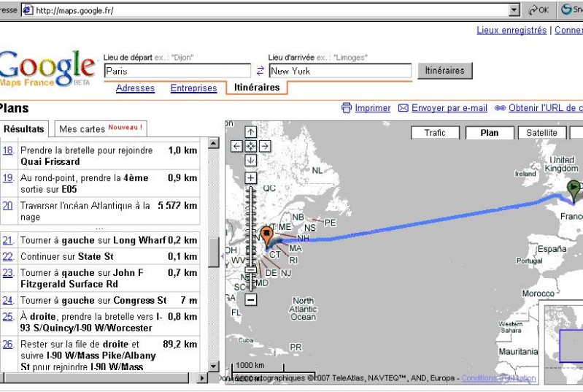Switch map to Satellite view
This screenshot has width=583, height=392.
click(541, 133)
